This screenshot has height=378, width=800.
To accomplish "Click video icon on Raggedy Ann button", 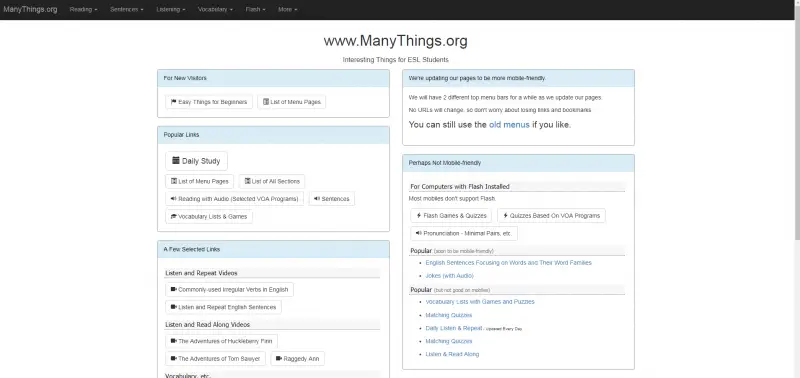I will pyautogui.click(x=279, y=359).
